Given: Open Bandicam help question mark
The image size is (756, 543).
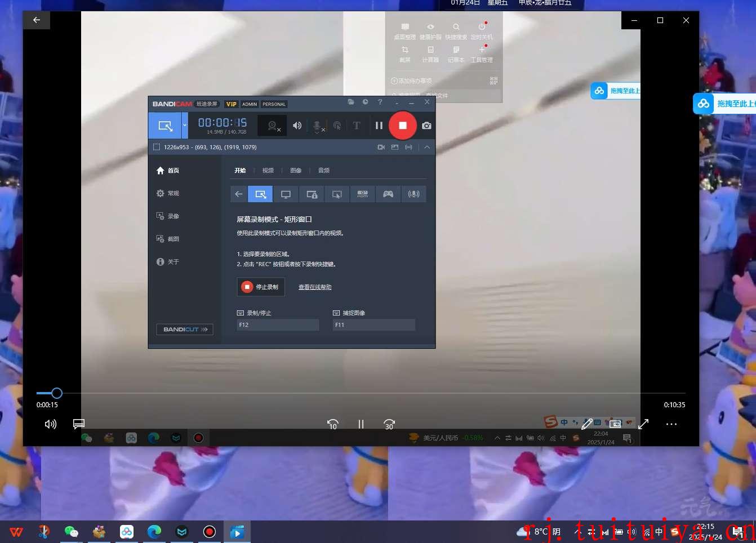Looking at the screenshot, I should [x=380, y=102].
